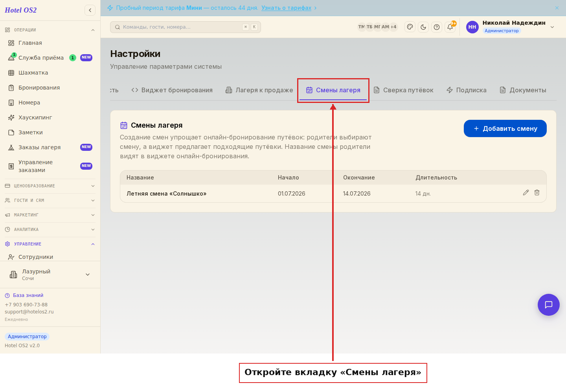
Task: Click the Окончание column header
Action: pos(359,178)
